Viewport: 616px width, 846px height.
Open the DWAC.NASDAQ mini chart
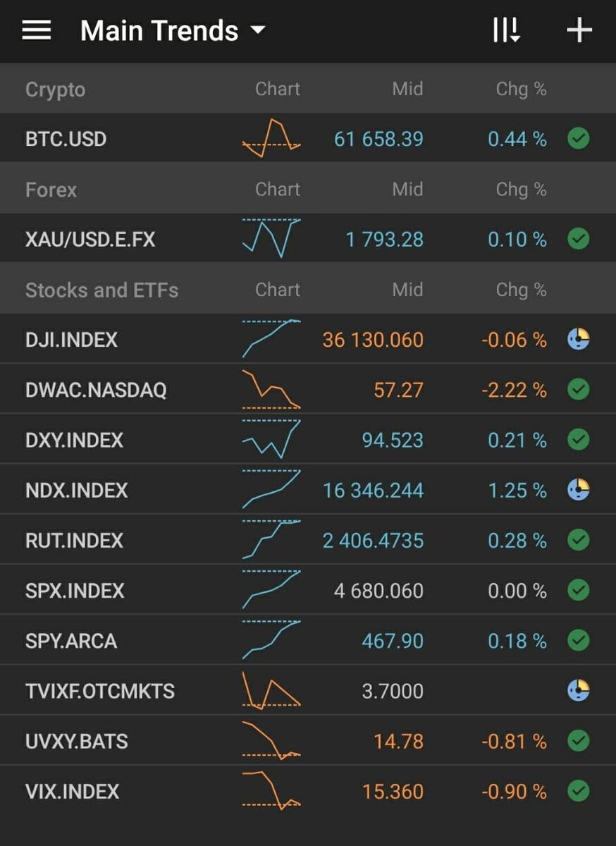coord(271,389)
